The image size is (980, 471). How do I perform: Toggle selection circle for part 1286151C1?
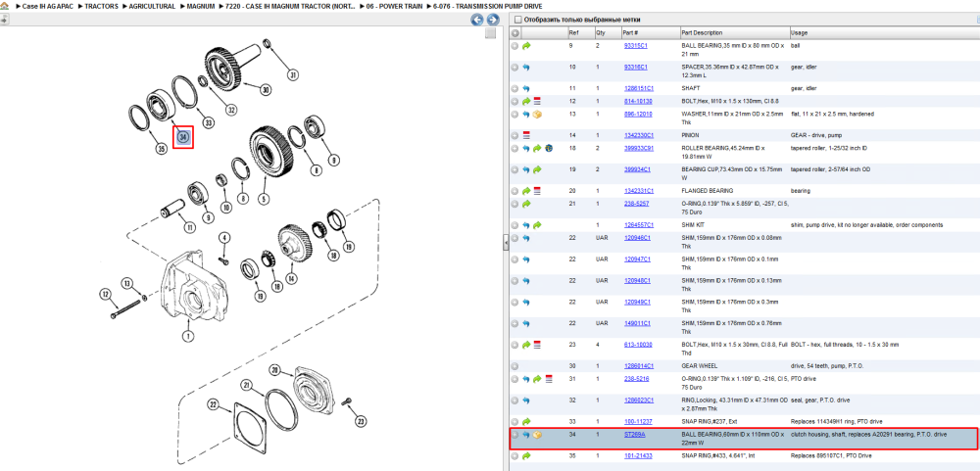(515, 89)
